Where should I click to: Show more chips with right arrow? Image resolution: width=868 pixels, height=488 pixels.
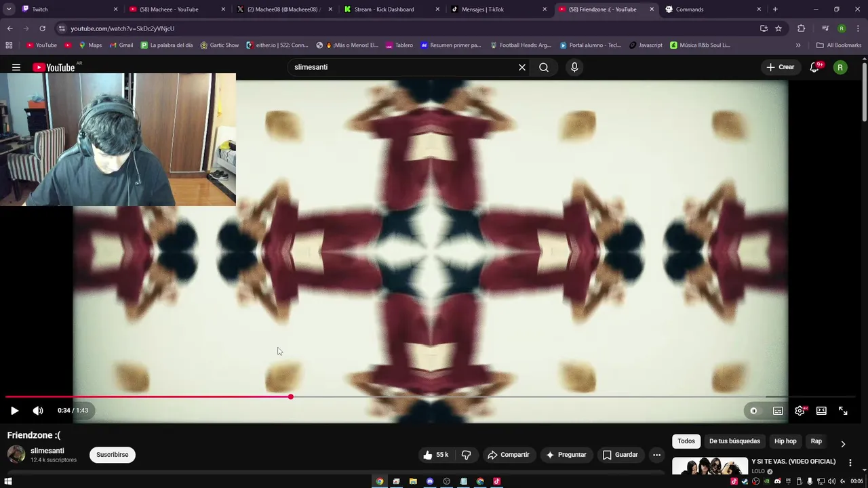(x=843, y=444)
